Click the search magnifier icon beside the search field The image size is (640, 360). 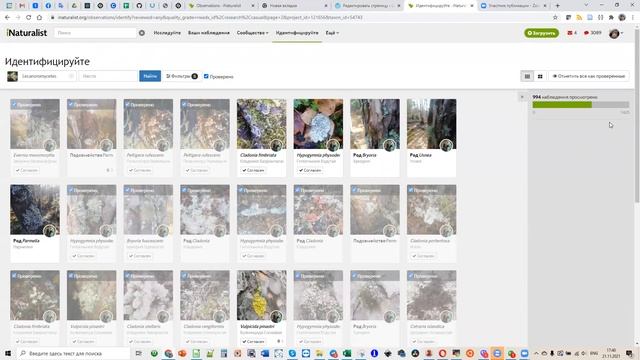(x=142, y=33)
